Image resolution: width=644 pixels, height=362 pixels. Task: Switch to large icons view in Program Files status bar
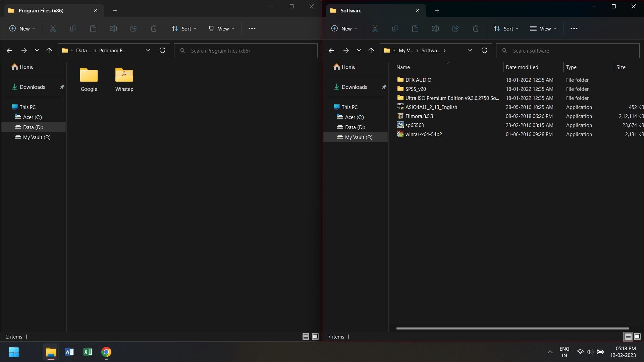(315, 337)
